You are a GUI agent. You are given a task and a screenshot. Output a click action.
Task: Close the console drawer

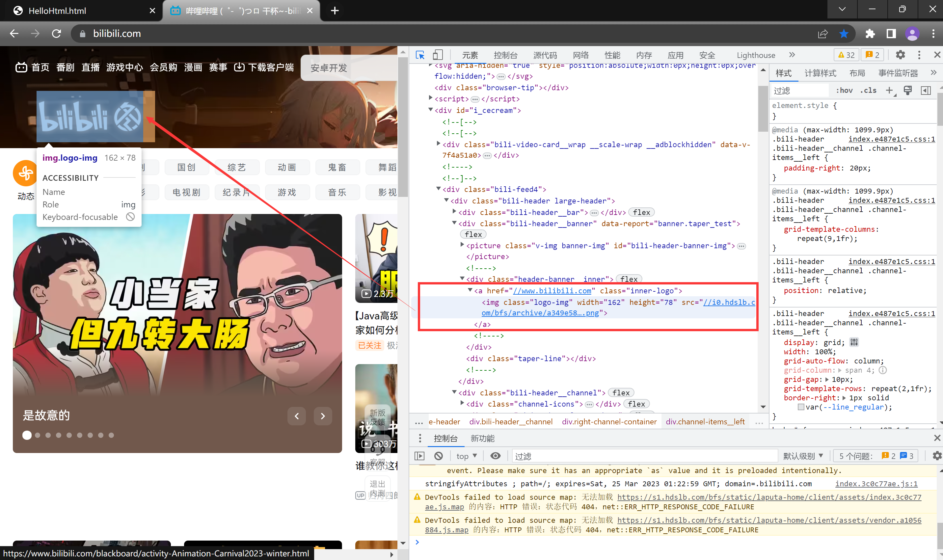[x=937, y=438]
